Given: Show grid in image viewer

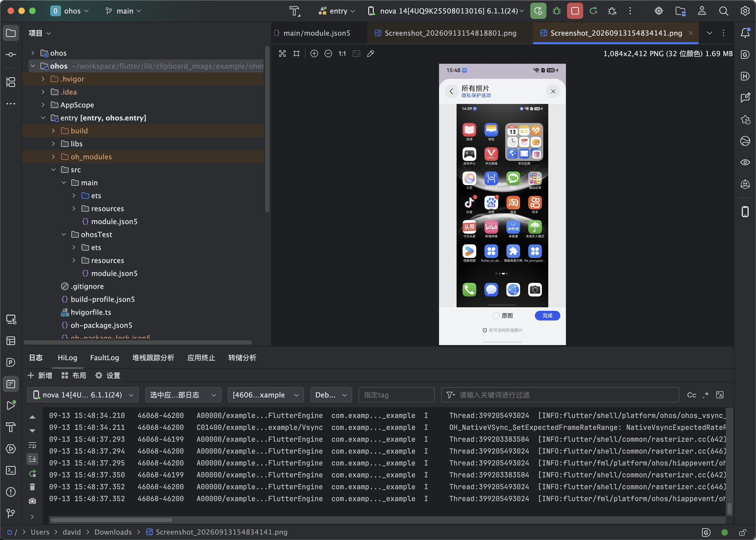Looking at the screenshot, I should pos(296,53).
